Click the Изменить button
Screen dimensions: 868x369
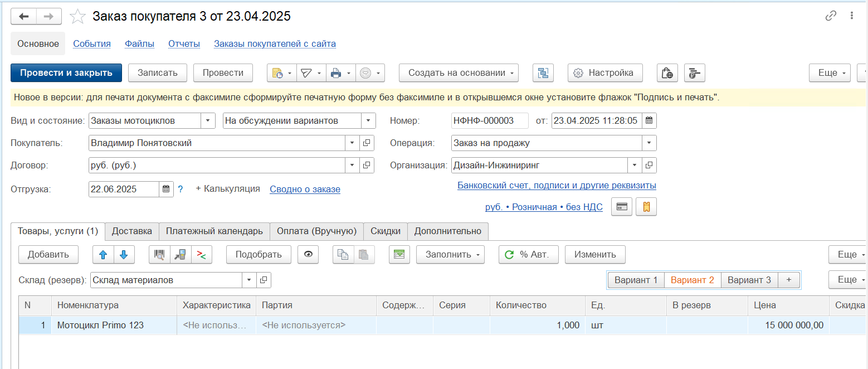point(595,255)
